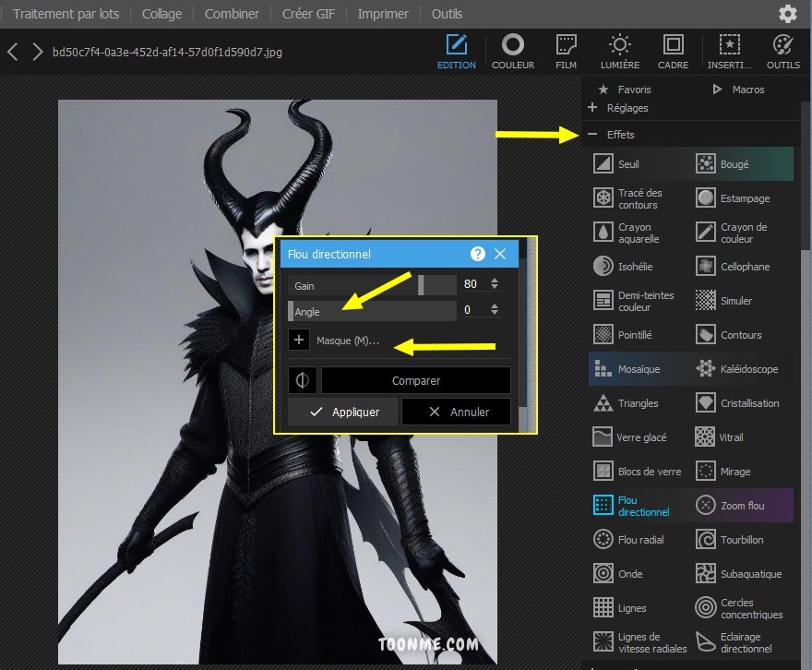Apply the Bougé effect
This screenshot has height=670, width=812.
pyautogui.click(x=722, y=164)
